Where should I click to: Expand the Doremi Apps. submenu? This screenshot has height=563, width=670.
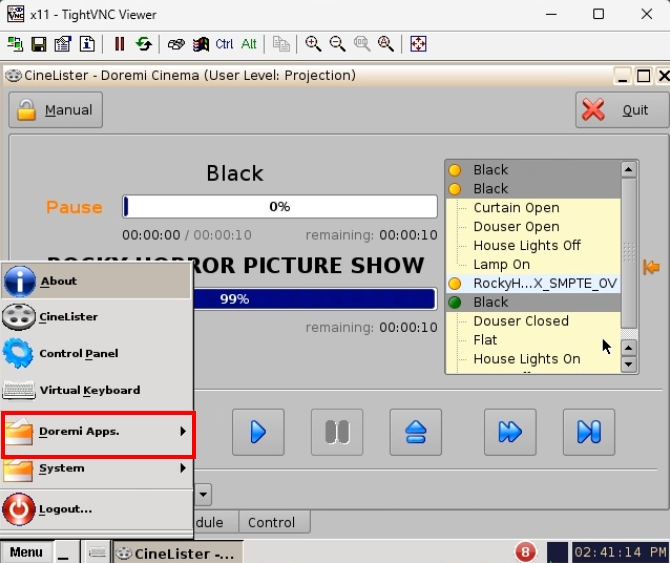97,432
